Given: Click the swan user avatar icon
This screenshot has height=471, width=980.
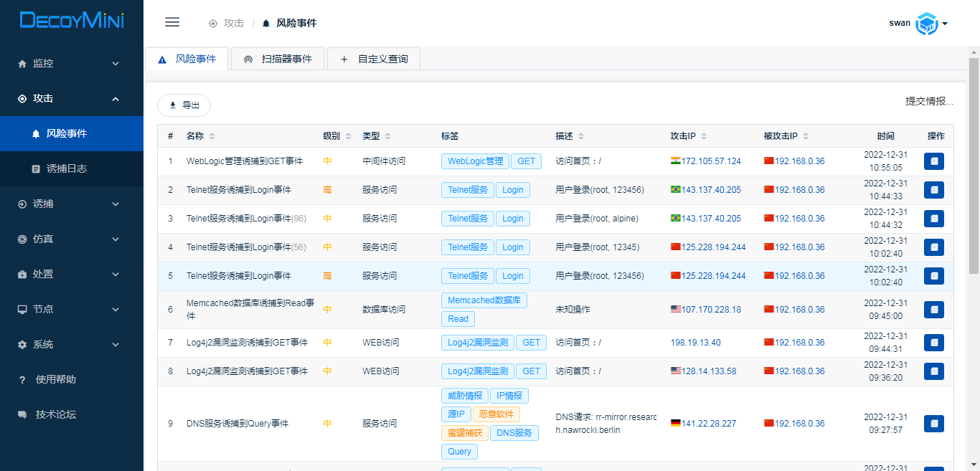Looking at the screenshot, I should click(927, 23).
